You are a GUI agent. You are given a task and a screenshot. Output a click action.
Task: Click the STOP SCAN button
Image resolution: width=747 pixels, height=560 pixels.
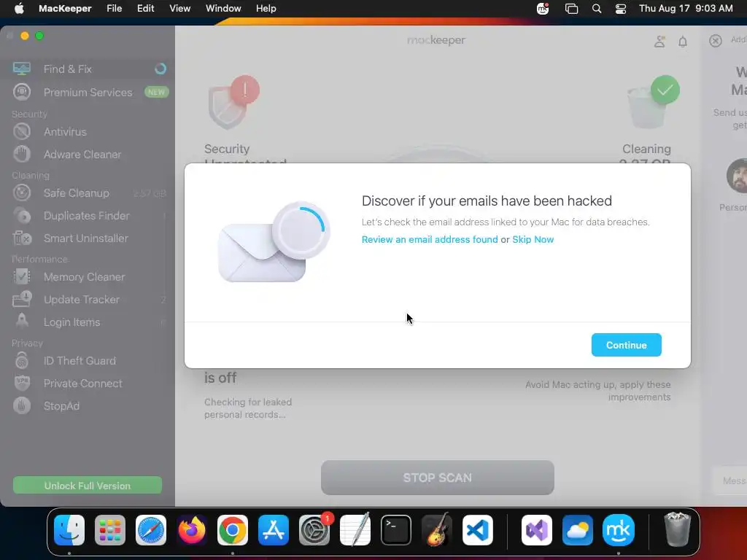pyautogui.click(x=438, y=478)
